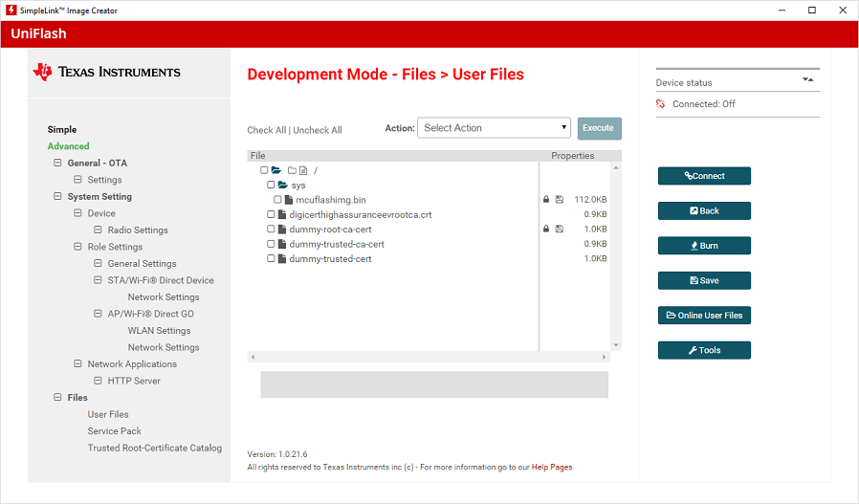Click the disk icon on dummy-root-ca-cert row
The width and height of the screenshot is (859, 504).
[560, 229]
